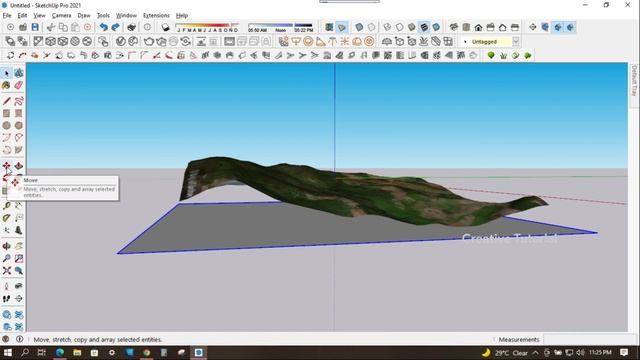Open File Explorer from taskbar
This screenshot has height=360, width=640.
coord(77,353)
